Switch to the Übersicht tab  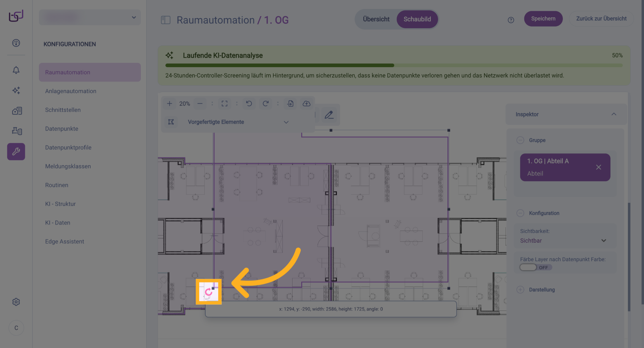pyautogui.click(x=376, y=19)
